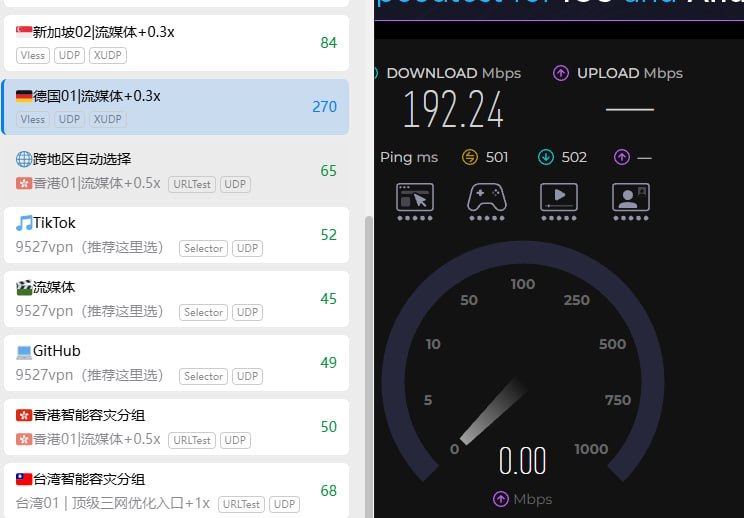This screenshot has width=744, height=518.
Task: Click the UPLOAD Mbps label
Action: 630,73
